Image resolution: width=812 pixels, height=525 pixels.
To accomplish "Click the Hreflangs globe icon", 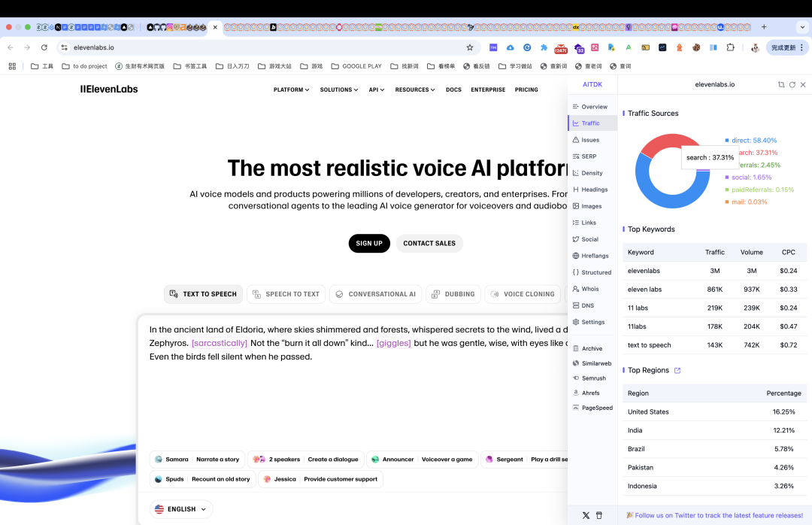I will 576,256.
